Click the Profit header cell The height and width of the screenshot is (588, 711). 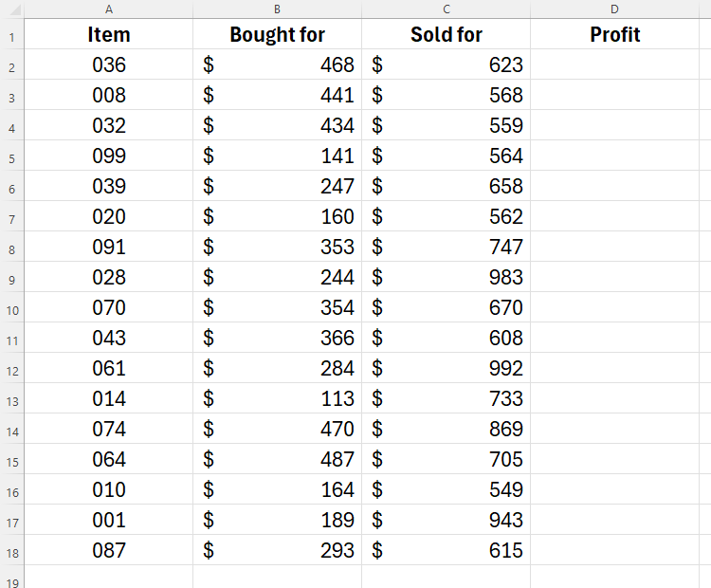pos(614,35)
